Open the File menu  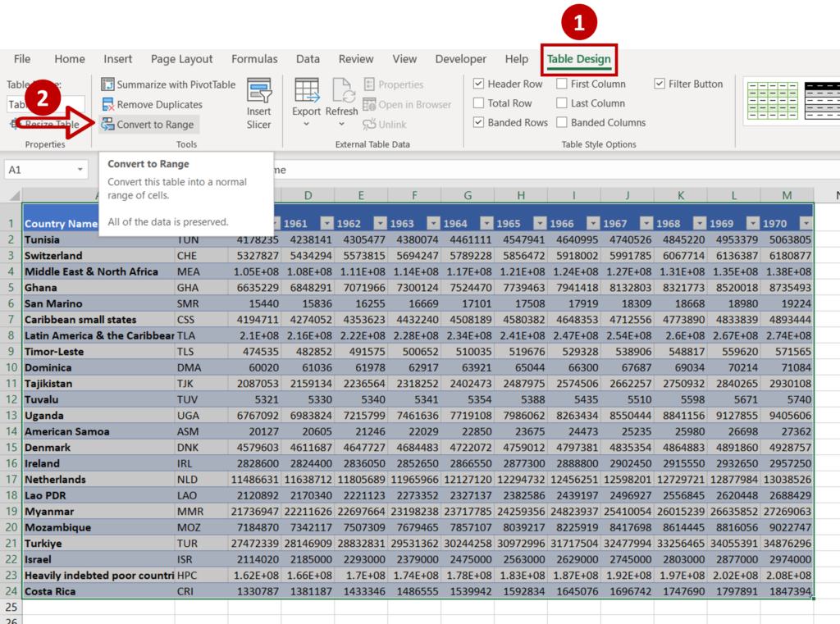coord(21,59)
